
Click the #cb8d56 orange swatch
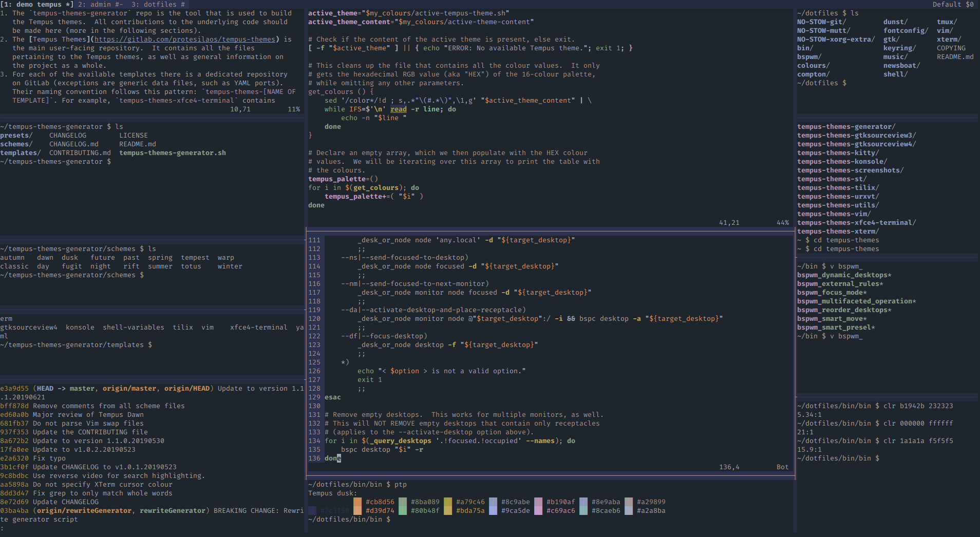click(357, 502)
